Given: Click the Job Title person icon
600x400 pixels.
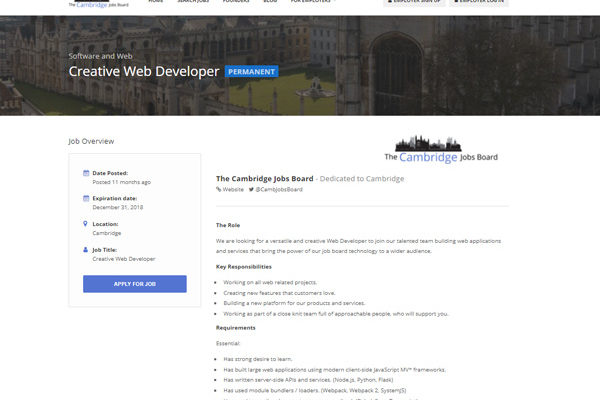Looking at the screenshot, I should (86, 250).
